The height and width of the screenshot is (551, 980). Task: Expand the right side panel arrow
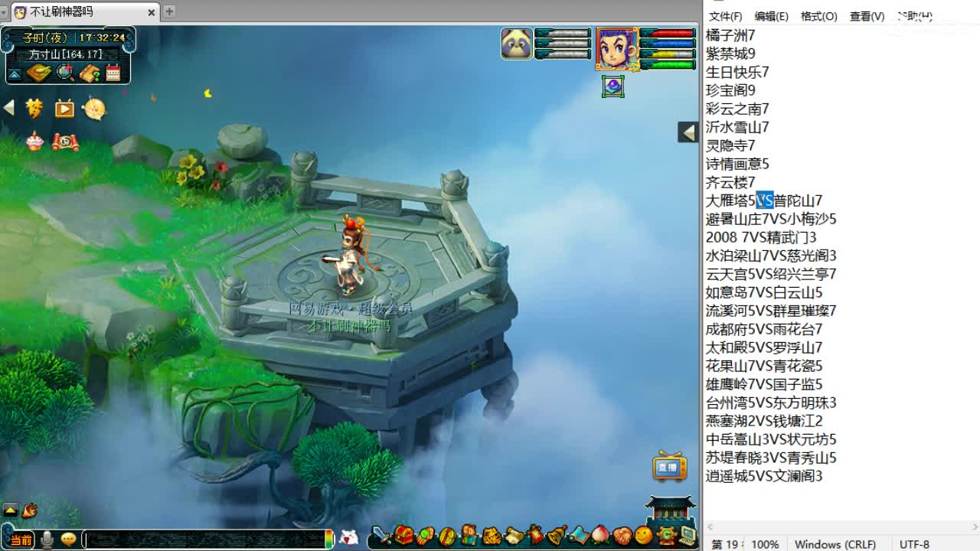(x=688, y=132)
